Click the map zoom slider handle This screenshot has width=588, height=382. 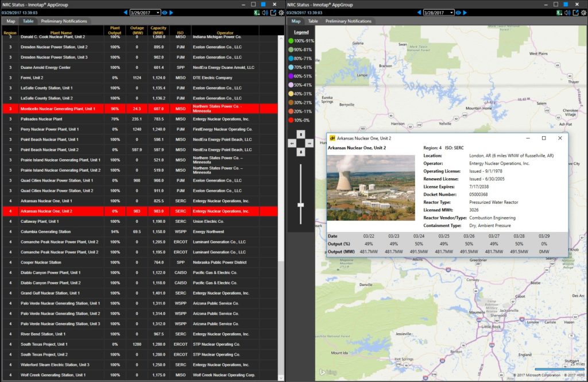(301, 205)
